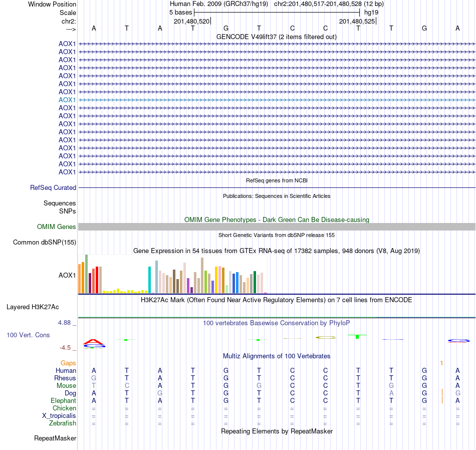The width and height of the screenshot is (476, 450).
Task: Click the faded C in the Mouse row
Action: (127, 386)
